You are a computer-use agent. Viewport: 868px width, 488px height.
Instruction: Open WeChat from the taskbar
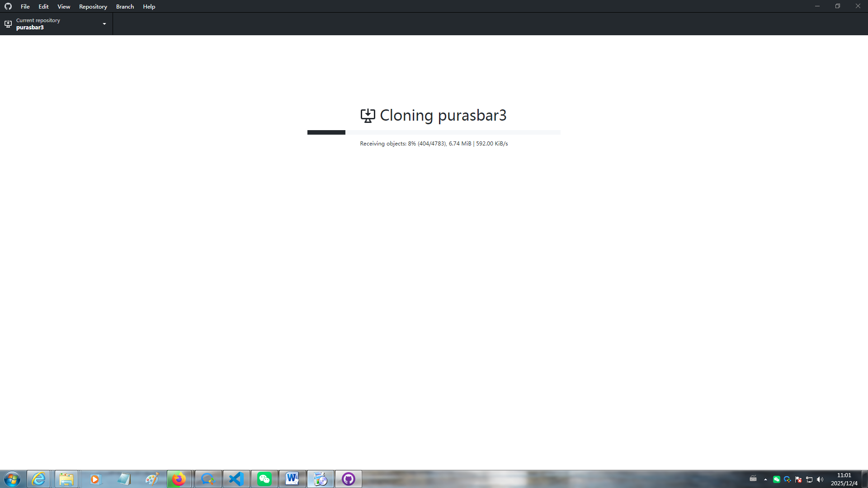point(264,479)
